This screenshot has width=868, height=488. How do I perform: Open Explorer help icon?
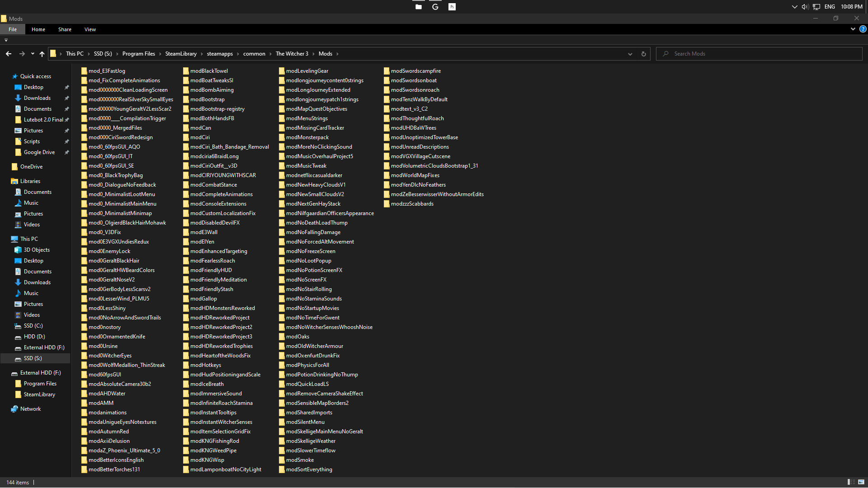click(x=863, y=29)
